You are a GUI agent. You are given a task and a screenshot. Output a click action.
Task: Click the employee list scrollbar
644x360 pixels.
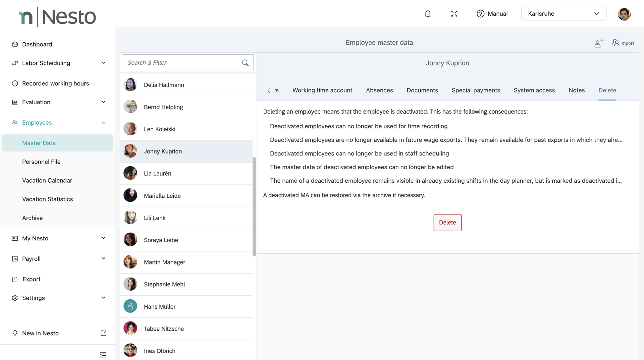(254, 206)
